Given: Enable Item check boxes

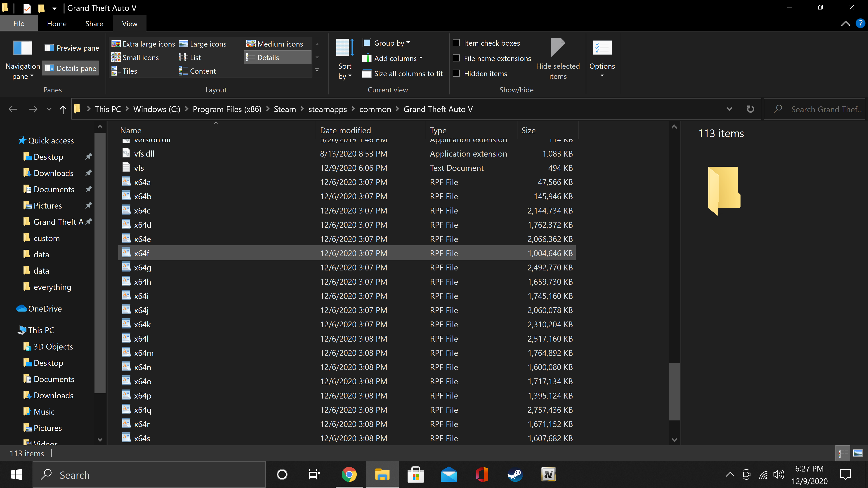Looking at the screenshot, I should tap(456, 43).
